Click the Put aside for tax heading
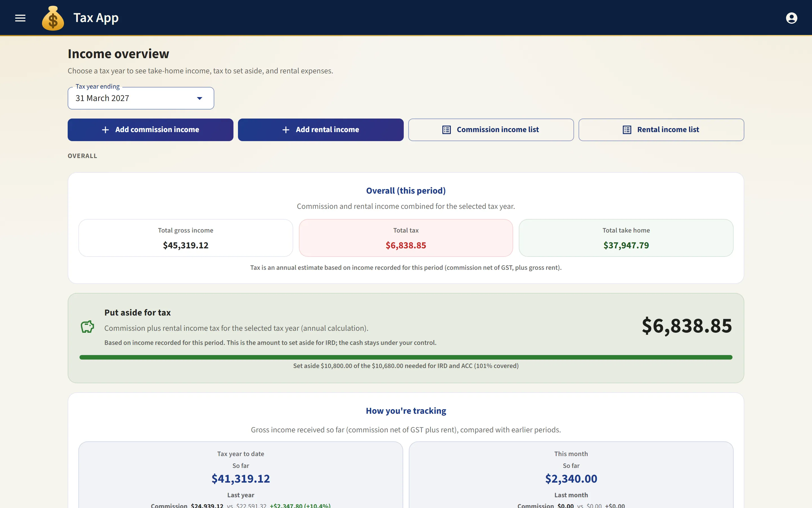 (137, 312)
